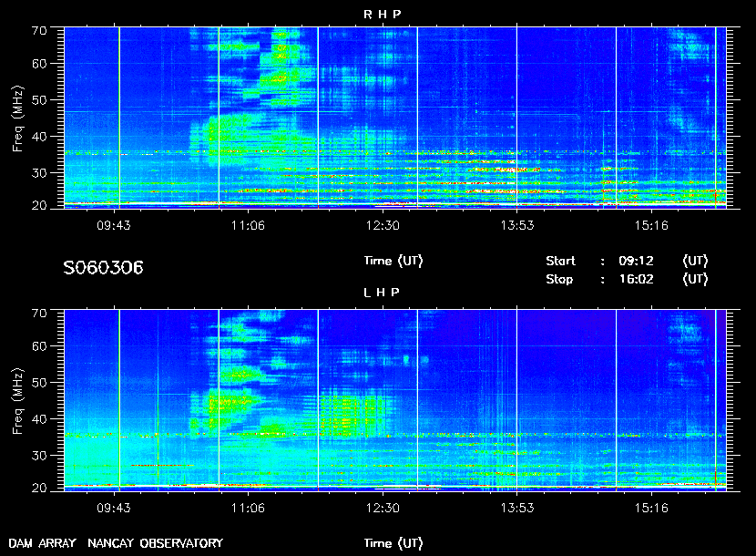Click the R H P panel title

[x=382, y=14]
